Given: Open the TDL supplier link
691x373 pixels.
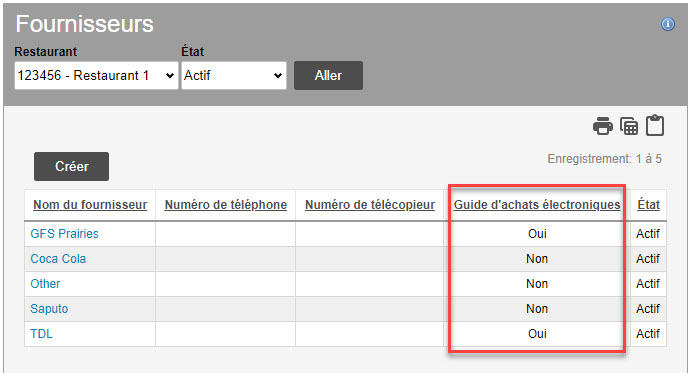Looking at the screenshot, I should tap(41, 334).
